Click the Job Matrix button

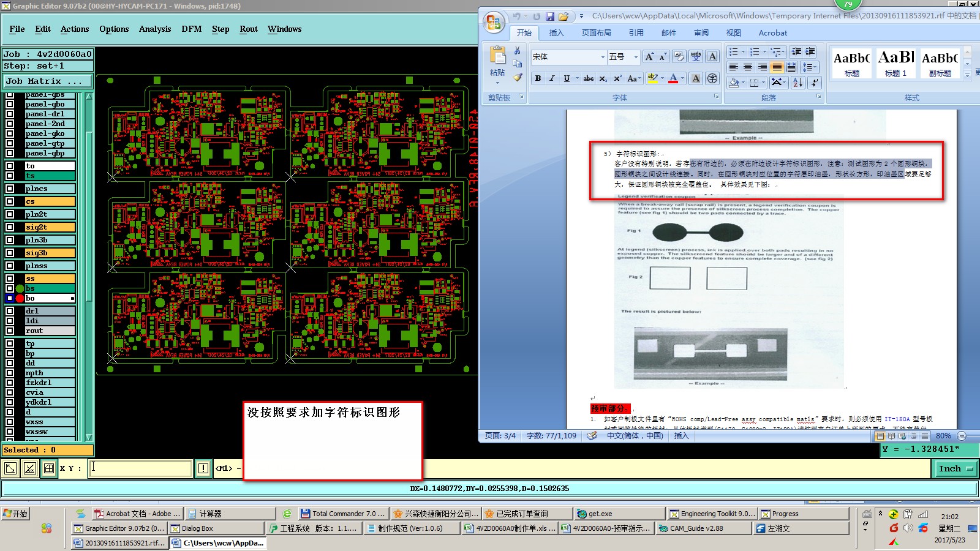(48, 81)
